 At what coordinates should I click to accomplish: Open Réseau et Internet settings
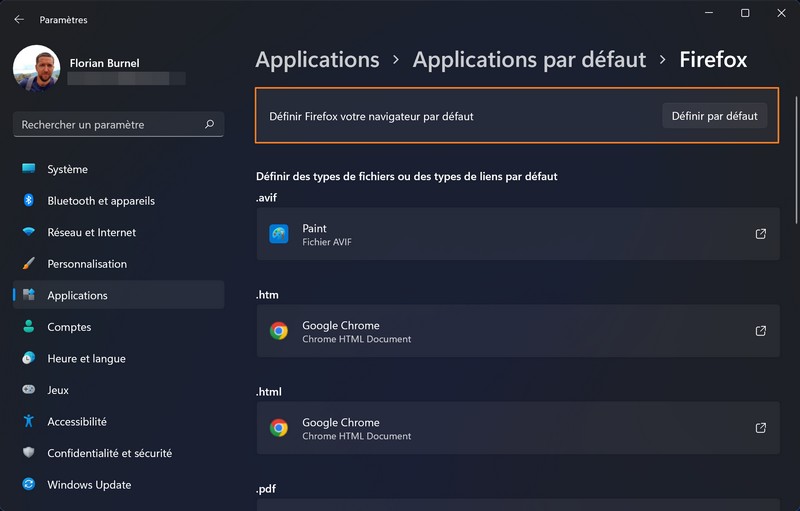click(118, 232)
